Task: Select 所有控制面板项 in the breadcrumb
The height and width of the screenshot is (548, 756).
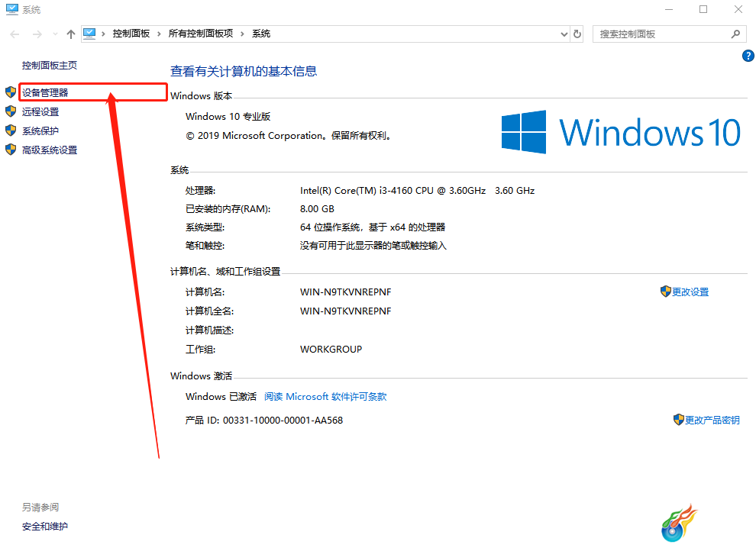Action: (201, 34)
